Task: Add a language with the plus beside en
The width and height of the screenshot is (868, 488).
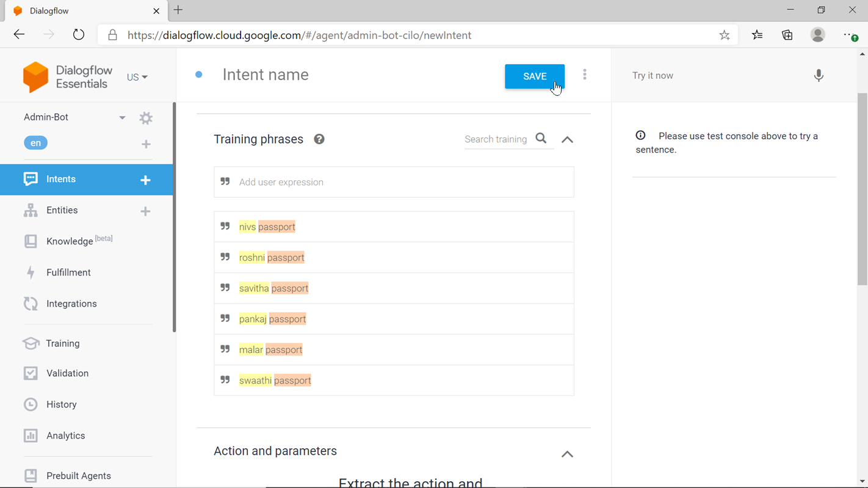Action: [146, 144]
